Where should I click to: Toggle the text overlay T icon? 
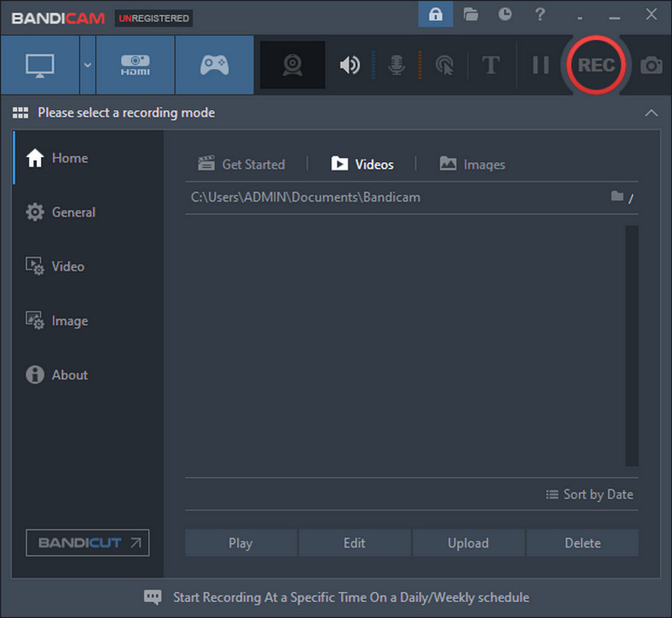[491, 65]
